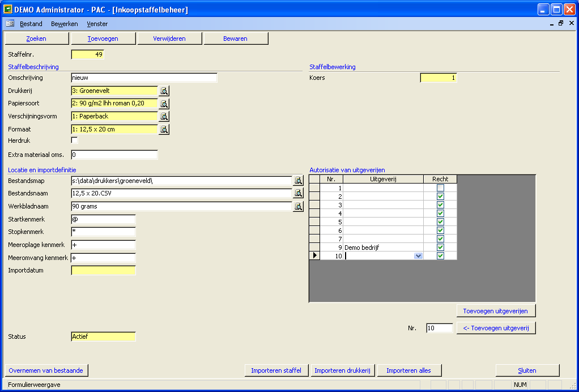
Task: Click the Zoeken button
Action: 37,39
